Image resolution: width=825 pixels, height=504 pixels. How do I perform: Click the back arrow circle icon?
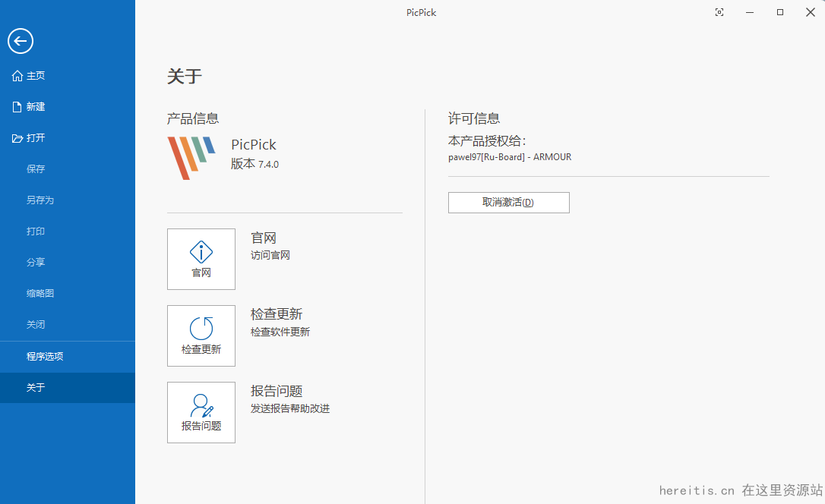21,41
